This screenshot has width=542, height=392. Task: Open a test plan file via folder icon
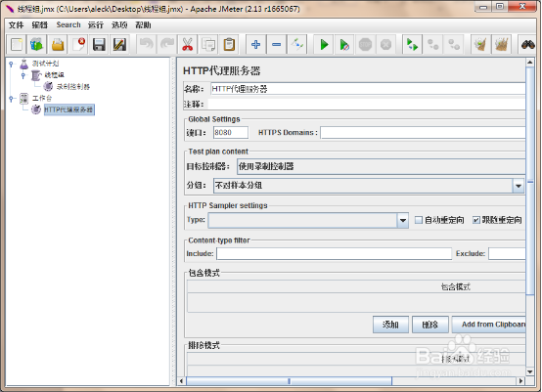pos(58,45)
